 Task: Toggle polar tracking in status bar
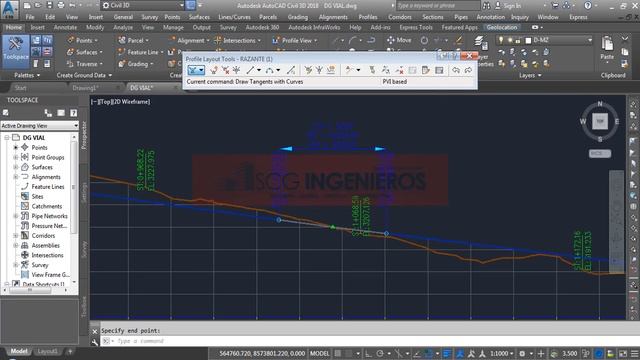380,353
